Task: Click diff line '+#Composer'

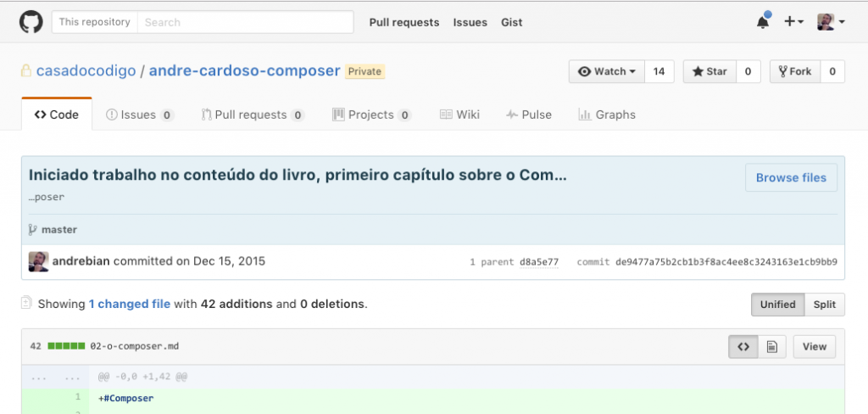Action: pyautogui.click(x=126, y=398)
